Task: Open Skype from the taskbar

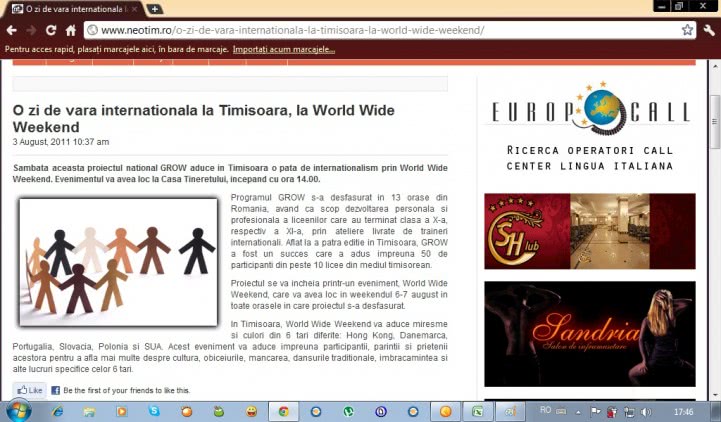Action: [153, 411]
